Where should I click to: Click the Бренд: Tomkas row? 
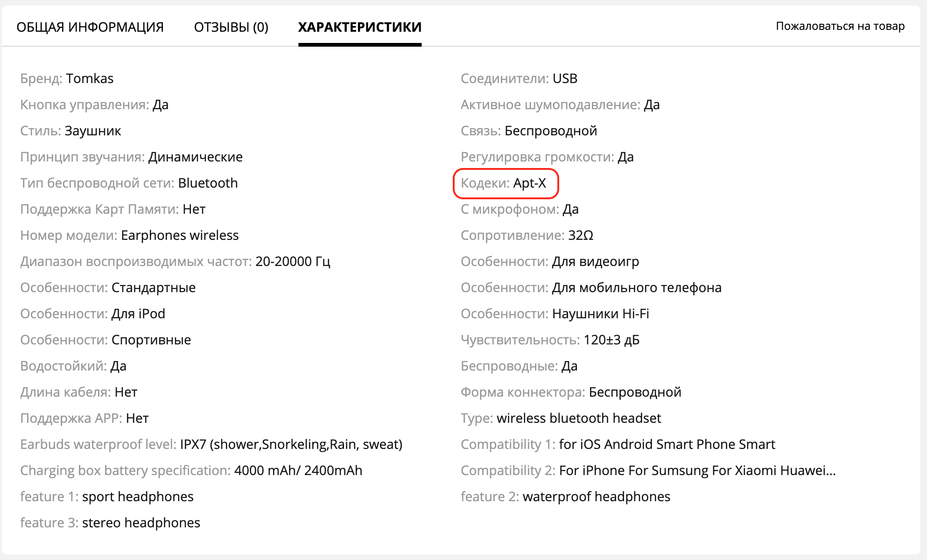[x=67, y=78]
